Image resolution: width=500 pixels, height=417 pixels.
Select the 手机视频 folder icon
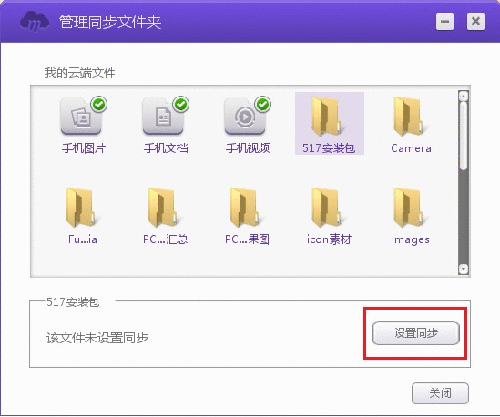click(246, 117)
